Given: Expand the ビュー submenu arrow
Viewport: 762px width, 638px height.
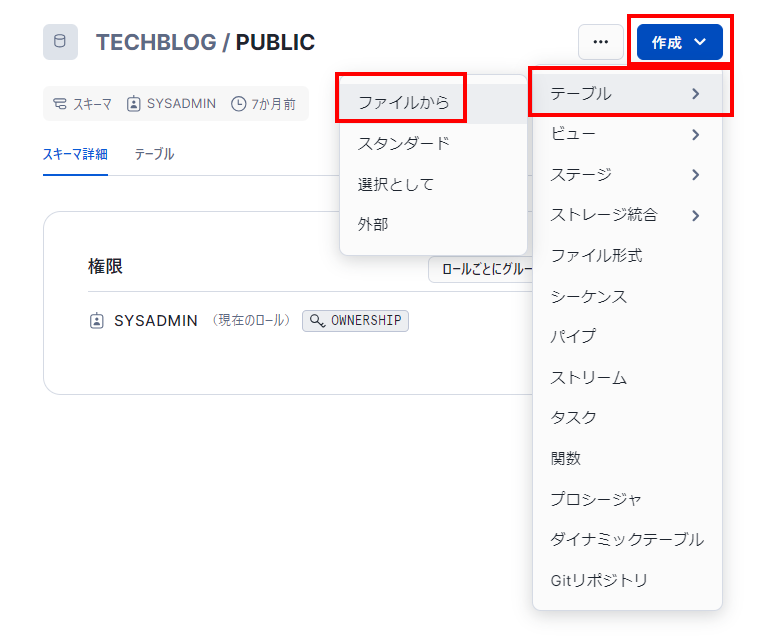Looking at the screenshot, I should coord(695,135).
